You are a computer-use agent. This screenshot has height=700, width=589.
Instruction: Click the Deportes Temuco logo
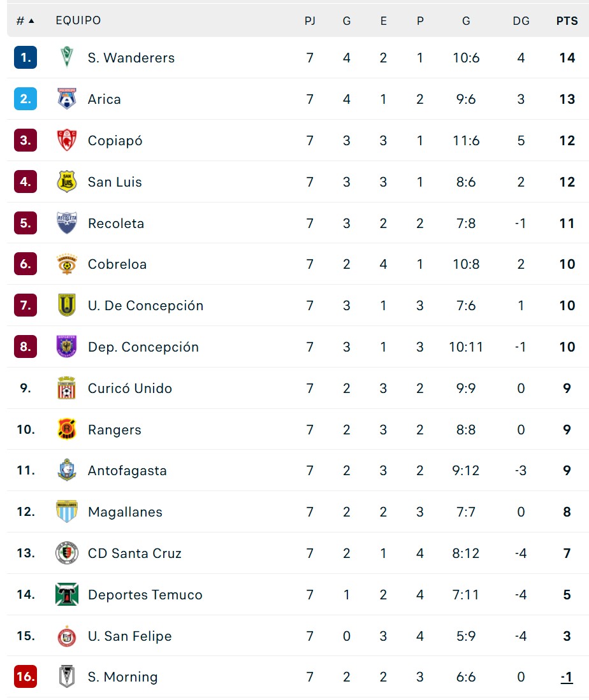(x=67, y=595)
